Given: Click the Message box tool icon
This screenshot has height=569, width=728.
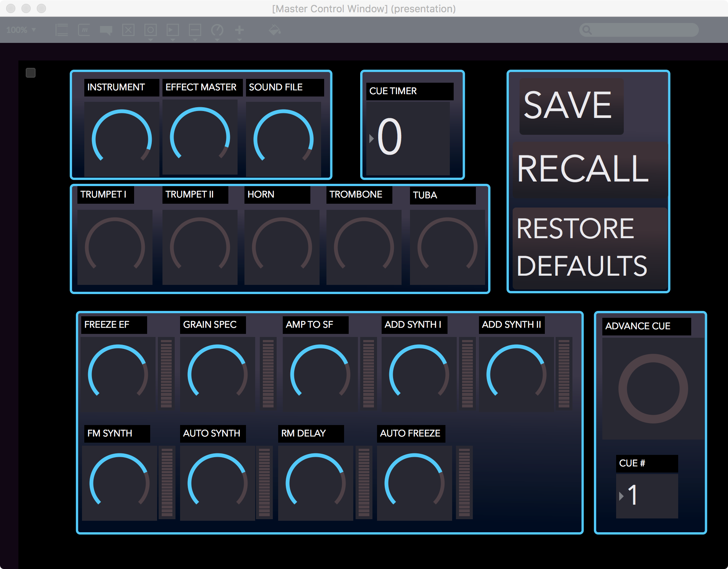Looking at the screenshot, I should pos(84,30).
